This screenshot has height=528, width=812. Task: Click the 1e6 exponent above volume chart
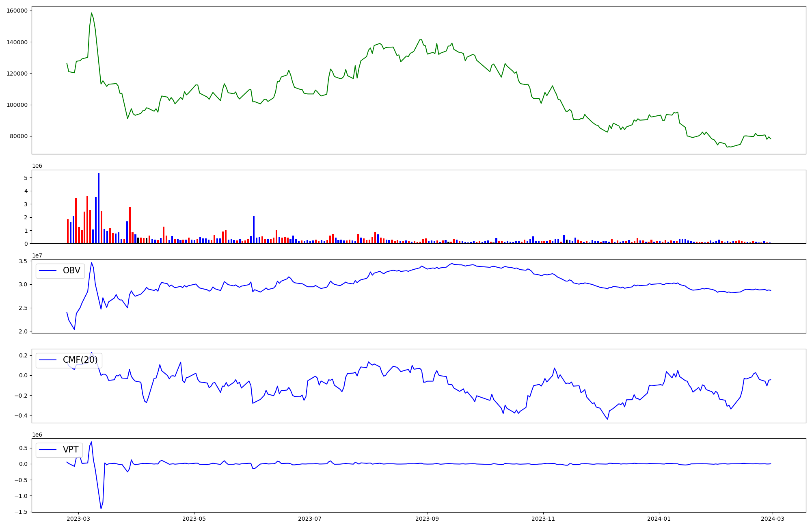[37, 166]
